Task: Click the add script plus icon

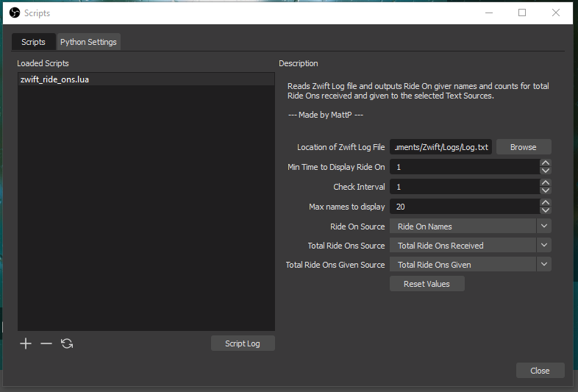Action: coord(26,343)
